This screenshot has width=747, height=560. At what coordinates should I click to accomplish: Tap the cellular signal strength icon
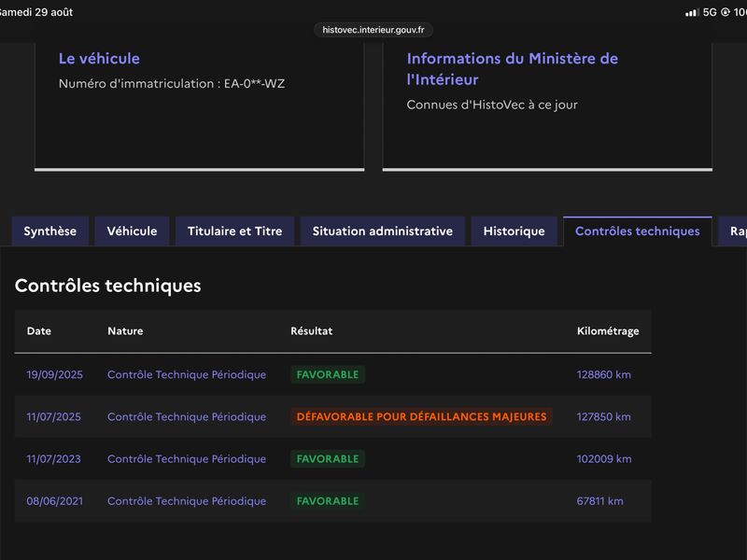[692, 12]
